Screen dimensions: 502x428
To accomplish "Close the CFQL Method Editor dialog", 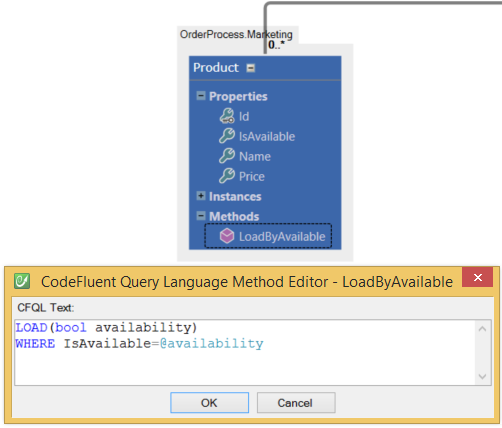I will coord(477,277).
